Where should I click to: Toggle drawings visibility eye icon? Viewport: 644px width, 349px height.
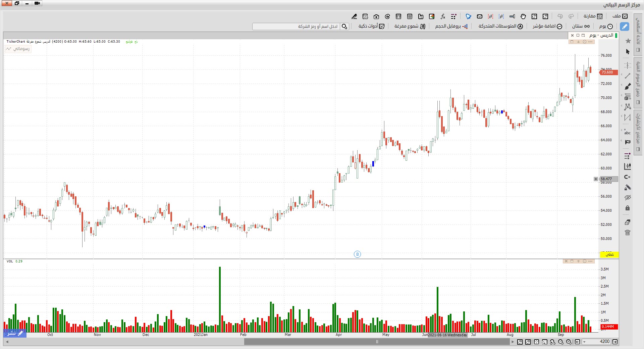pyautogui.click(x=628, y=198)
